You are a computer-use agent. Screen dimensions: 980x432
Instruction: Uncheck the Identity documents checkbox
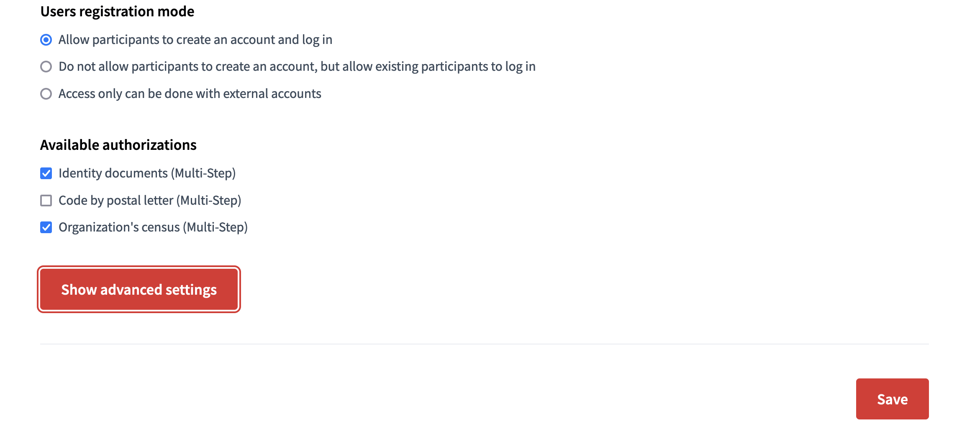[x=46, y=173]
